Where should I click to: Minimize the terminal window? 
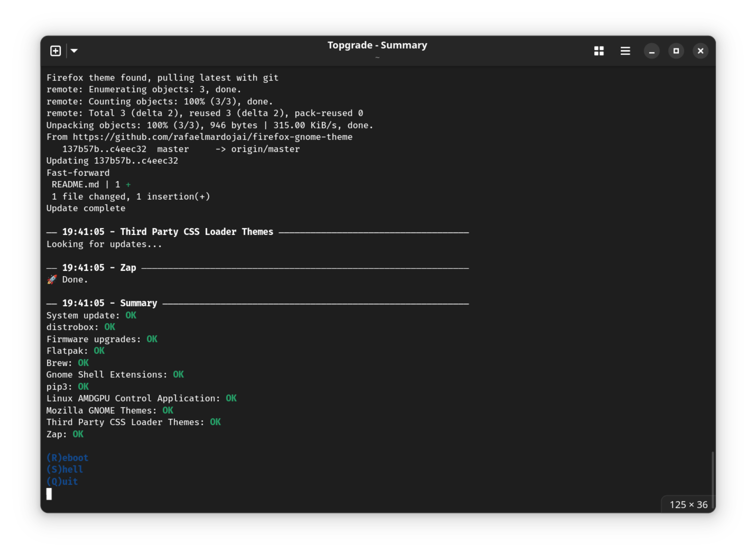(651, 51)
